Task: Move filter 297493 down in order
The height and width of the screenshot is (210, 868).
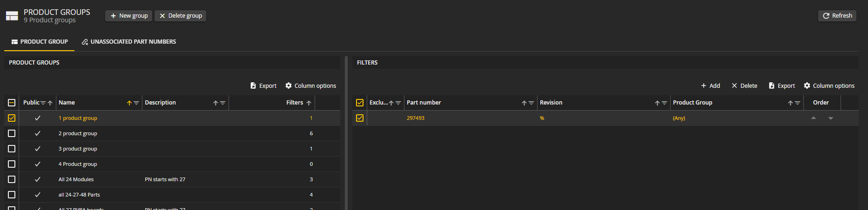Action: (831, 118)
